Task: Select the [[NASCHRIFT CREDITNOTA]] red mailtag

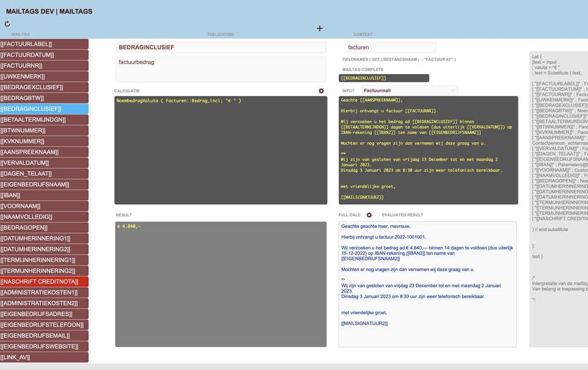Action: click(x=44, y=282)
